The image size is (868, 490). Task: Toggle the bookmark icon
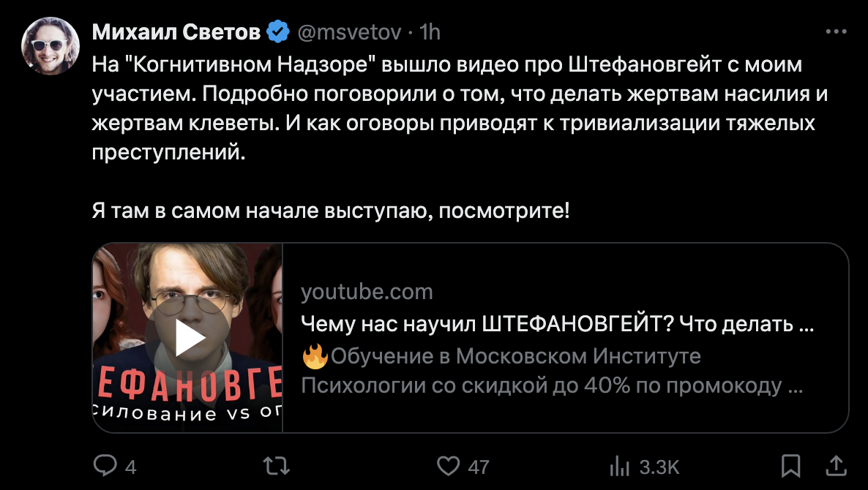[790, 466]
